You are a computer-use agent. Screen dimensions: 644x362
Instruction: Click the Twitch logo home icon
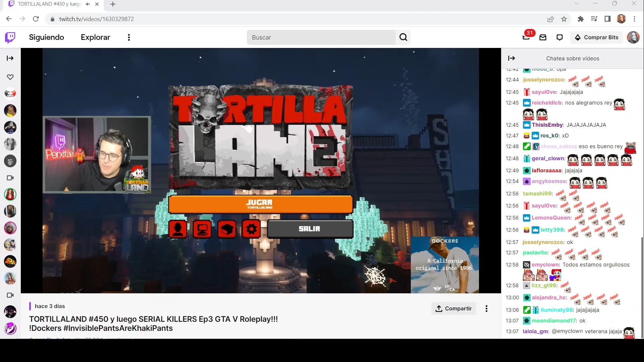pos(10,37)
